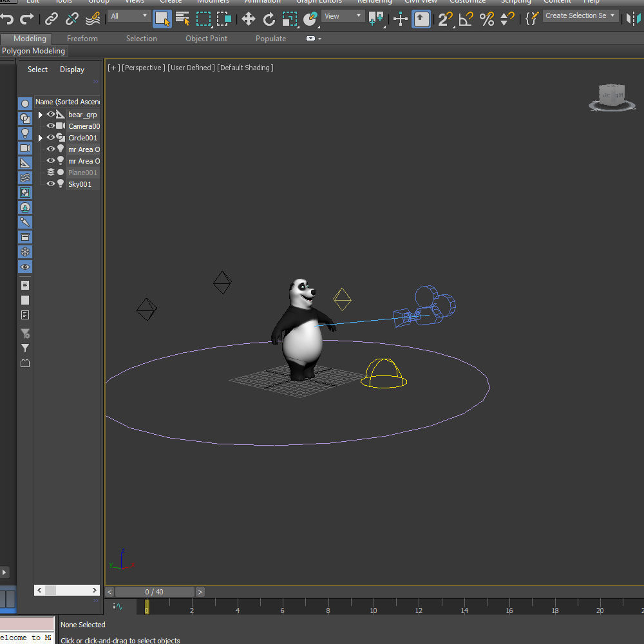
Task: Open the Display menu in Scene Explorer
Action: [x=72, y=70]
